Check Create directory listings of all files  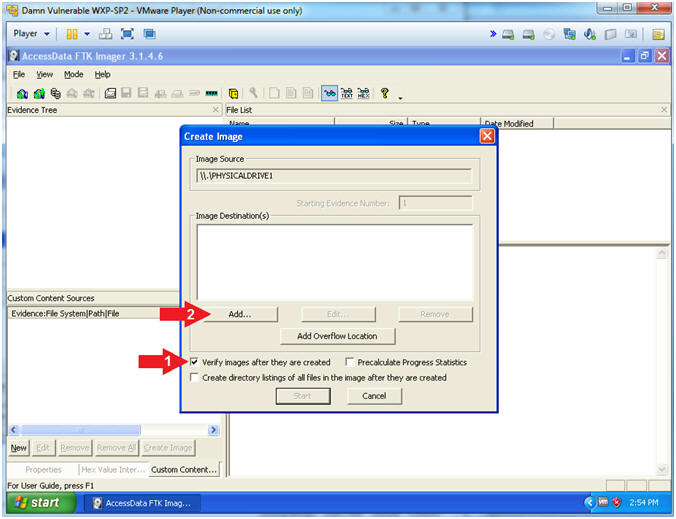point(194,378)
